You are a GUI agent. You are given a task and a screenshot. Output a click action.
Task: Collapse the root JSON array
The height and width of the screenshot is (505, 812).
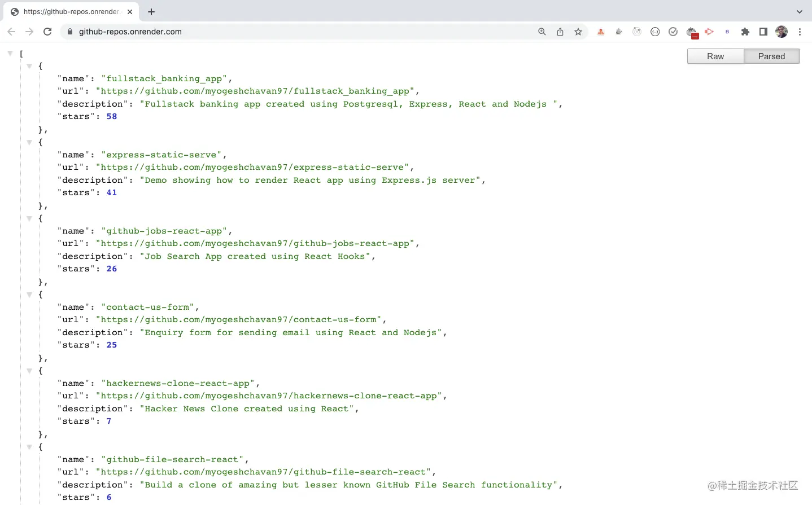click(x=10, y=52)
